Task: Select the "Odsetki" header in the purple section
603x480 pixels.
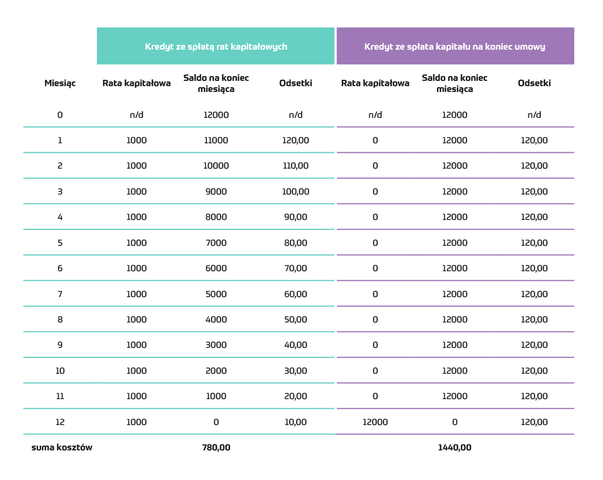Action: click(x=534, y=83)
